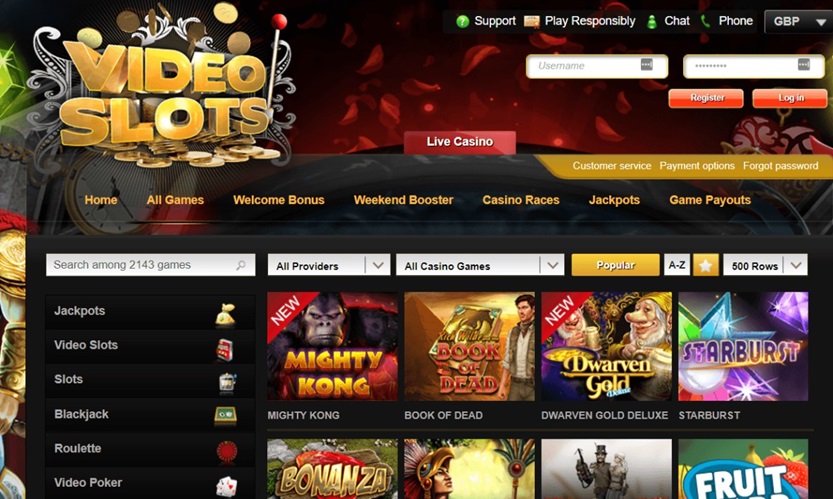Click the red Register button
Screen dimensions: 833x499
point(706,98)
